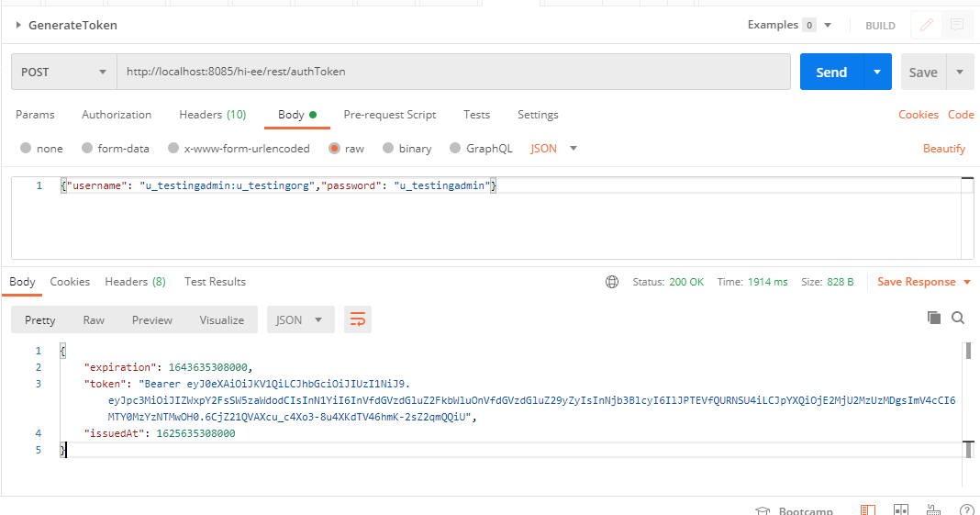The width and height of the screenshot is (980, 515).
Task: Click the 200 OK status text
Action: click(x=686, y=282)
